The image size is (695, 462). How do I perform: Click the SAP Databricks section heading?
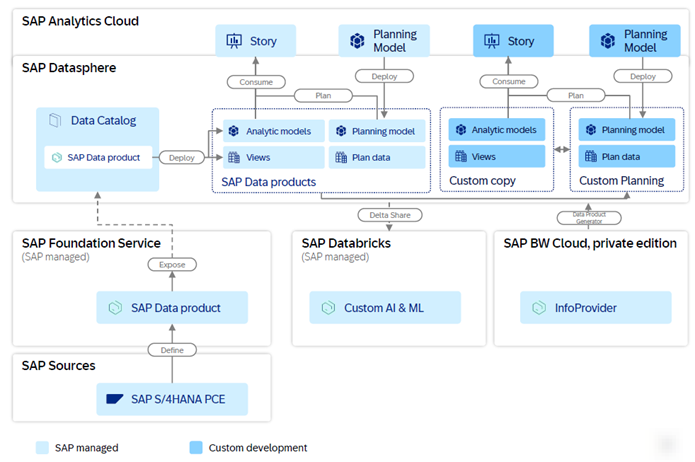(x=346, y=243)
